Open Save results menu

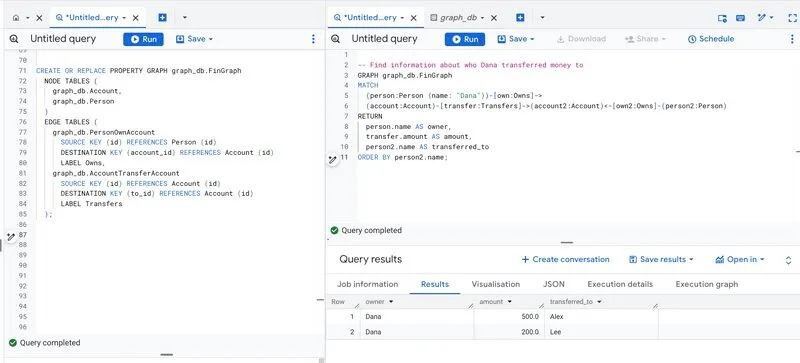click(661, 259)
